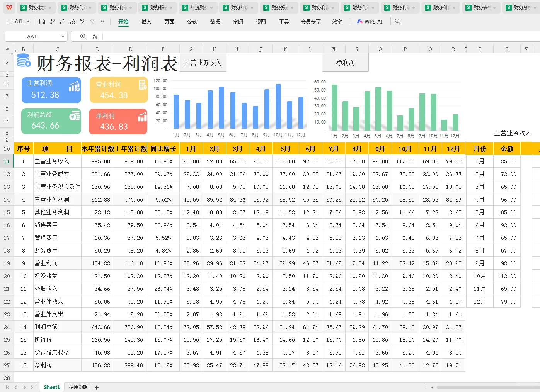540x392 pixels.
Task: Undo the last action
Action: [x=82, y=22]
